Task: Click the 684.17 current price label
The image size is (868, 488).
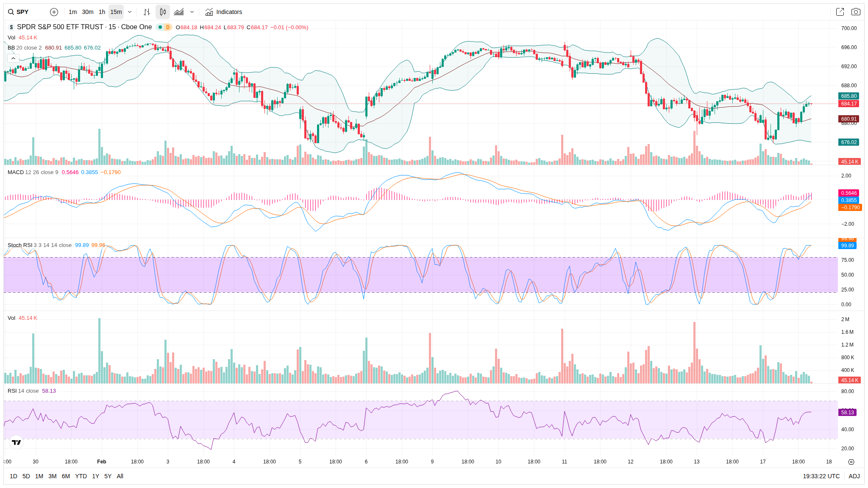Action: (849, 104)
